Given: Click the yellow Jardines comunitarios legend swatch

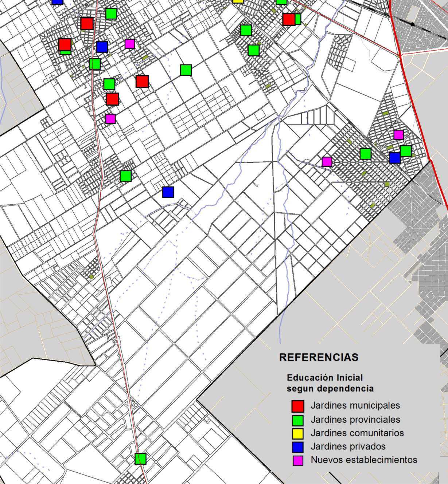Looking at the screenshot, I should click(x=298, y=433).
